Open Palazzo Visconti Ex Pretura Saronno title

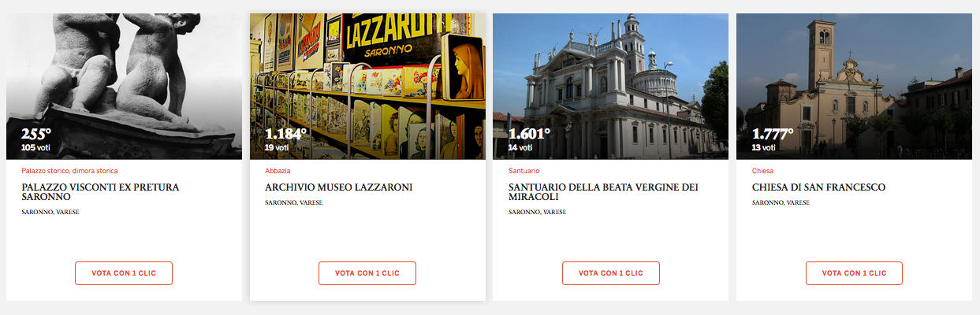(100, 192)
